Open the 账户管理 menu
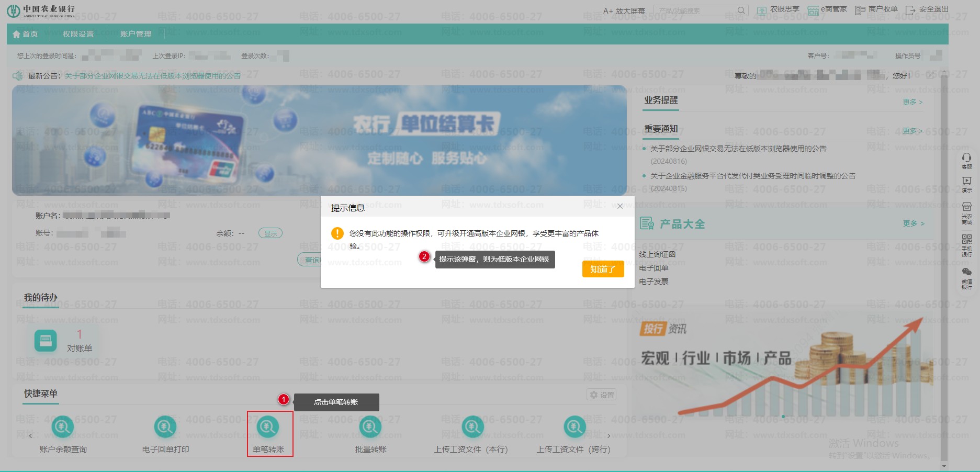Image resolution: width=980 pixels, height=472 pixels. (136, 34)
